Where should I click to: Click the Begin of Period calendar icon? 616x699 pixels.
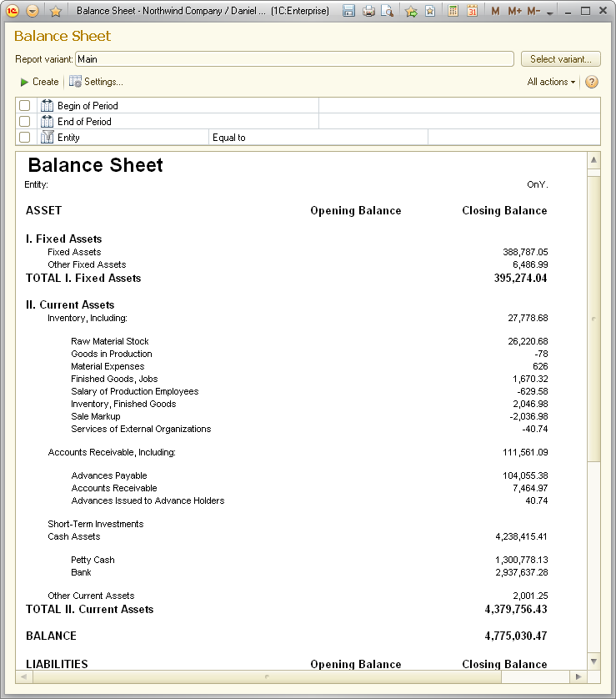[47, 106]
